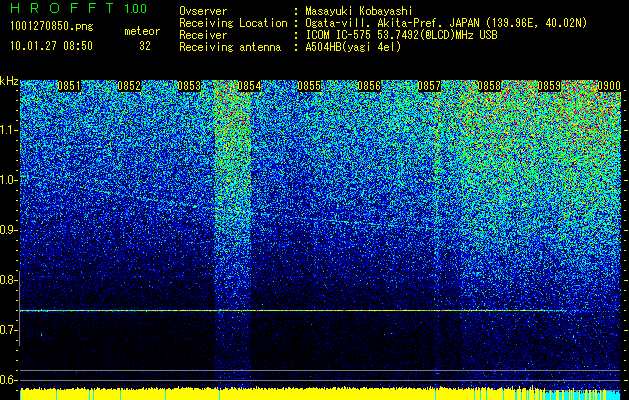Viewport: 629px width, 400px height.
Task: Click the date stamp 10.01.27 08:50
Action: coord(52,46)
